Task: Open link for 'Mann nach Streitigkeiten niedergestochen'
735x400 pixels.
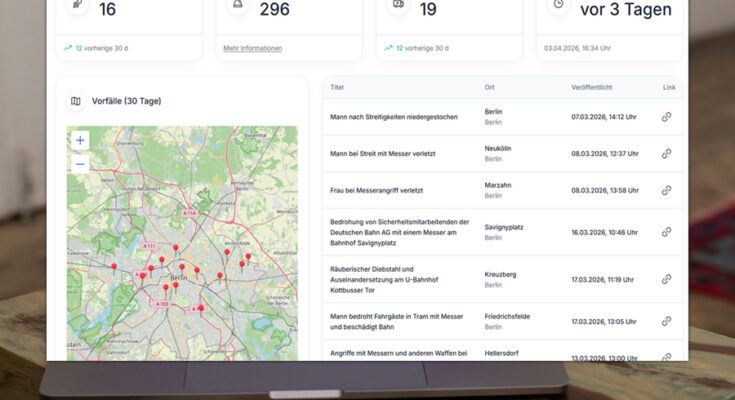Action: [x=667, y=117]
